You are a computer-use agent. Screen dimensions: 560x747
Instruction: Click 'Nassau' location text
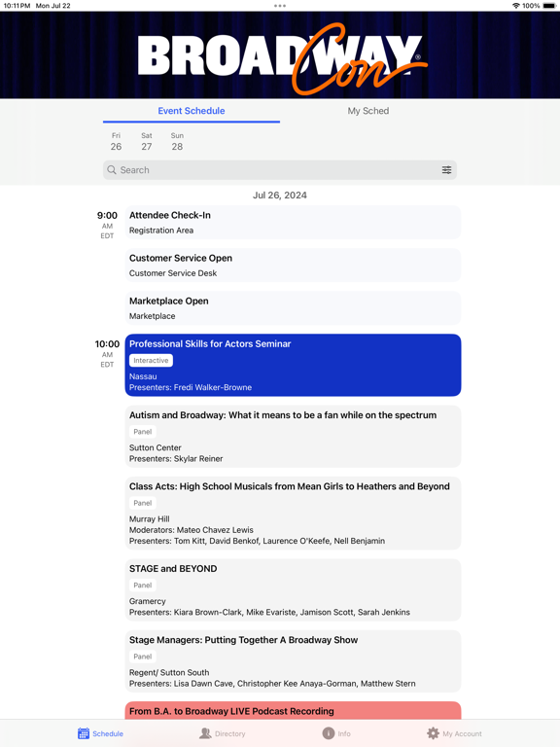143,376
